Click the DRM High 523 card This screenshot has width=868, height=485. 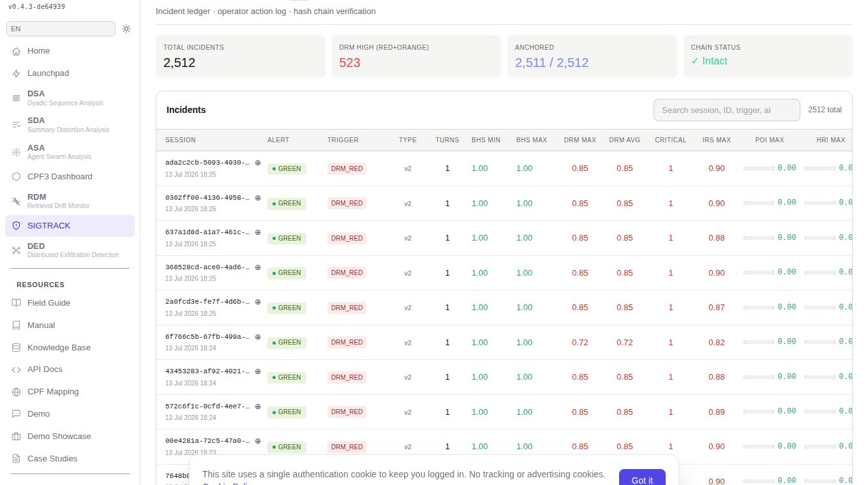point(416,56)
